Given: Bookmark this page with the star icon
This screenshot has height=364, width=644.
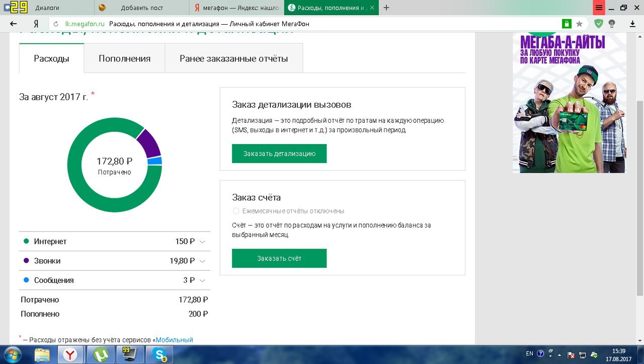Looking at the screenshot, I should [x=580, y=24].
